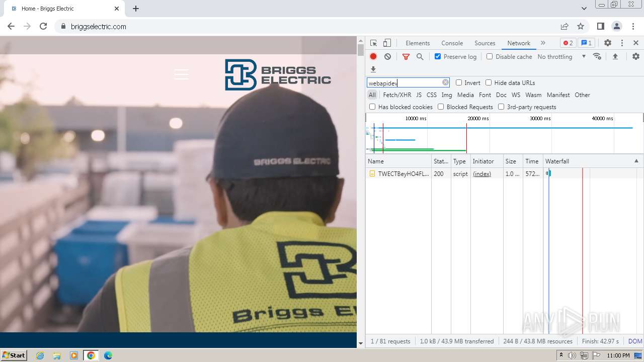Uncheck the Preserve log checkbox
Viewport: 644px width, 362px height.
click(438, 57)
